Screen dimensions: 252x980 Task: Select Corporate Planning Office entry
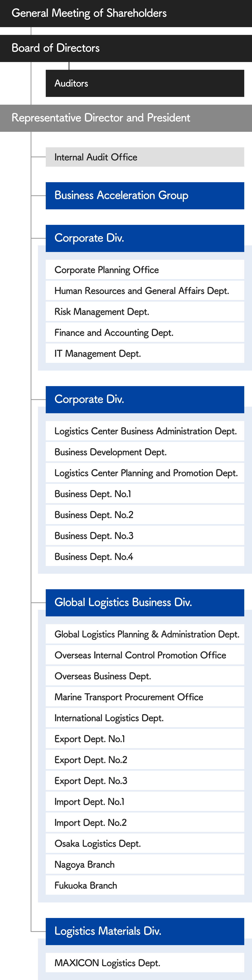[x=145, y=270]
